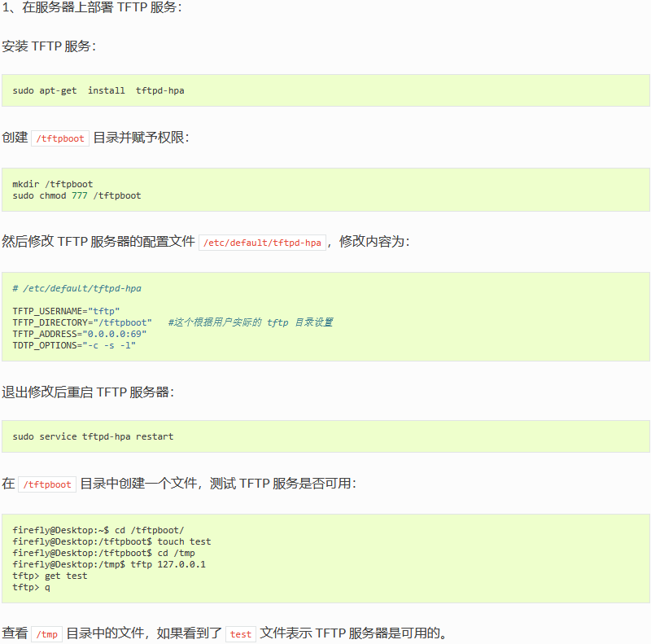
Task: Click the line 'TFTP_DIRECTORY="/tftpboot"'
Action: pos(82,322)
